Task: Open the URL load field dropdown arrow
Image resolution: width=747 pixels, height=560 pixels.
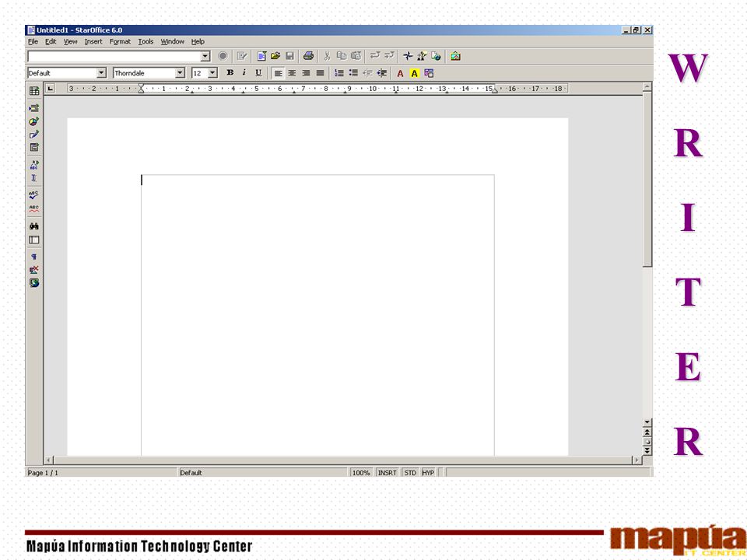Action: pos(205,56)
